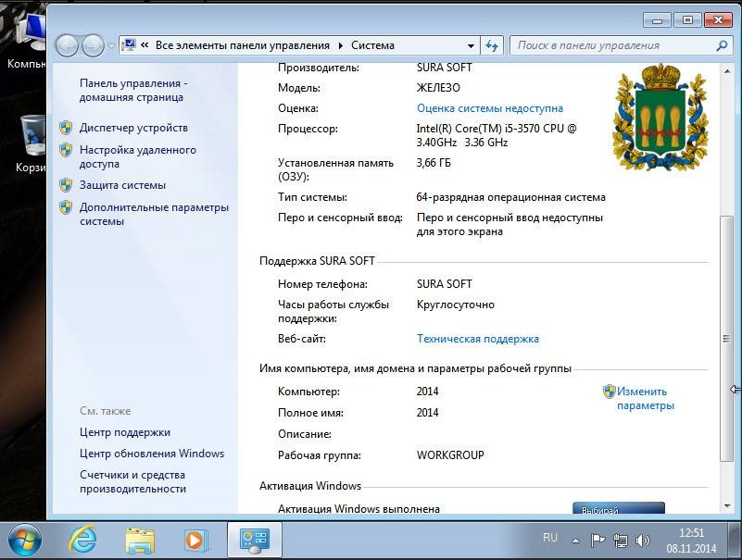Click the Back navigation arrow
The height and width of the screenshot is (560, 742).
[x=67, y=46]
